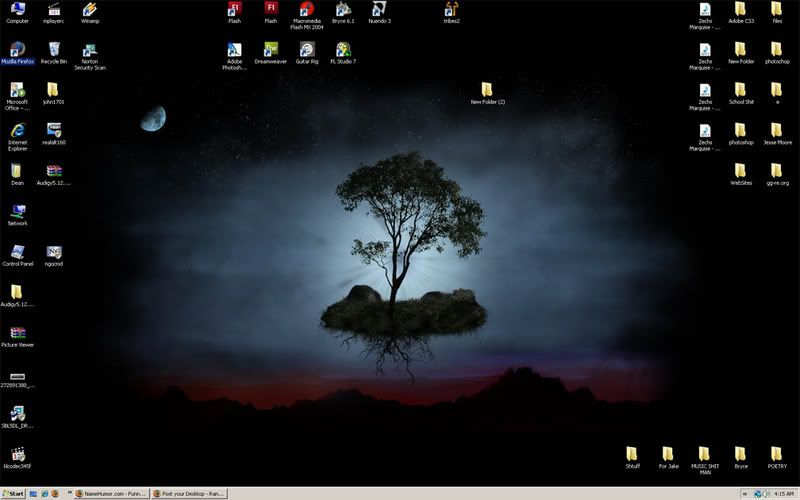
Task: Open the files folder
Action: 777,13
